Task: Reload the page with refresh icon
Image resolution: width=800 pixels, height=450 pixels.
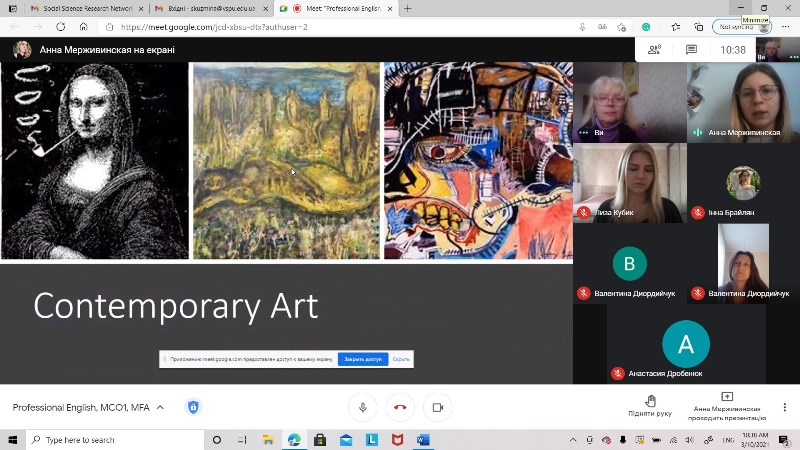Action: tap(60, 27)
